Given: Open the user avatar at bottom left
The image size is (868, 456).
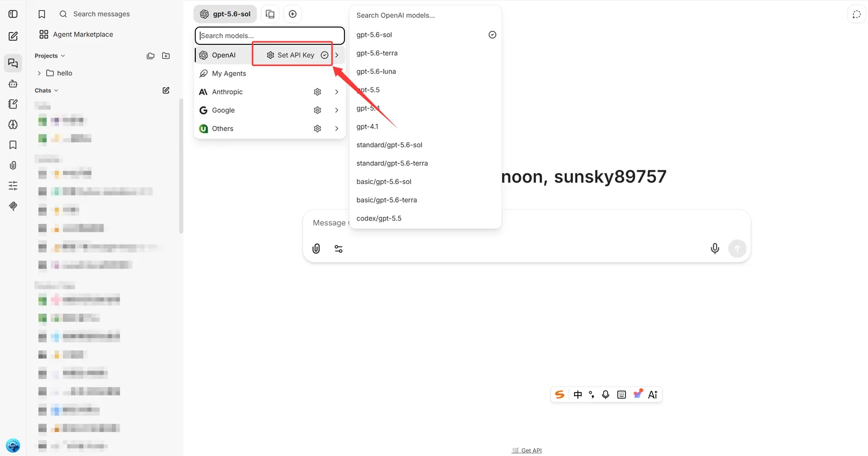Looking at the screenshot, I should (13, 446).
